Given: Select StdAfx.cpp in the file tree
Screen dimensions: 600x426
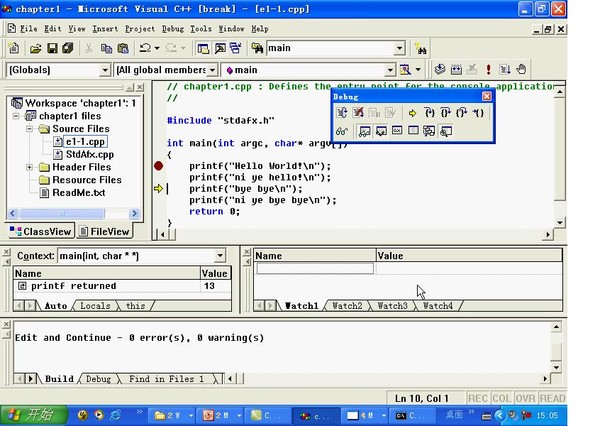Looking at the screenshot, I should 90,154.
